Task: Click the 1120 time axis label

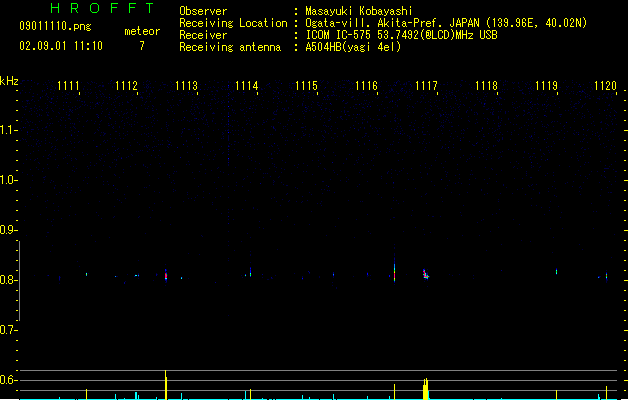Action: coord(605,86)
